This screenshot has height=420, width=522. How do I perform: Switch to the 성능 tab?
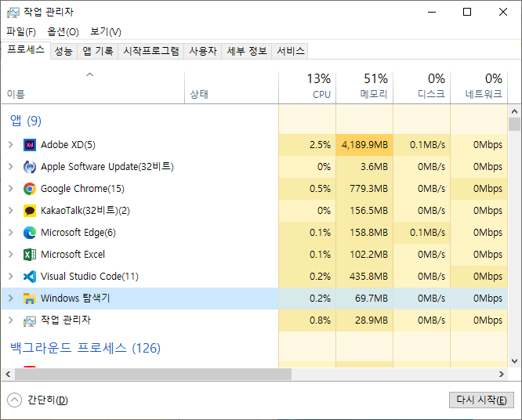[x=63, y=51]
